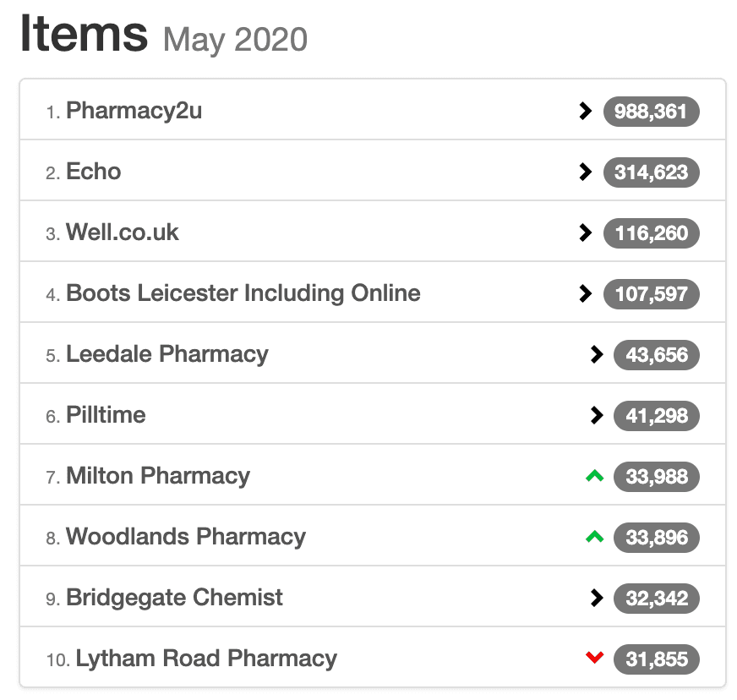Click the chevron for Boots Leicester Including Online
737x700 pixels.
point(585,294)
